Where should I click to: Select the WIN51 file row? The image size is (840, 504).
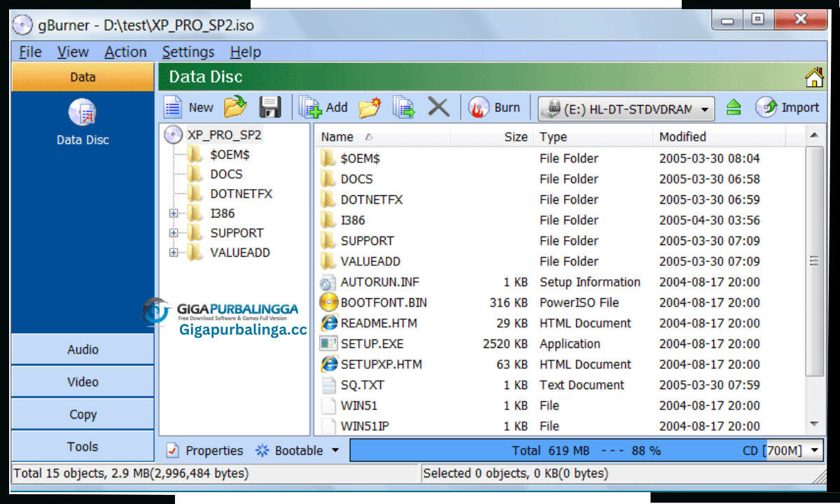[560, 405]
